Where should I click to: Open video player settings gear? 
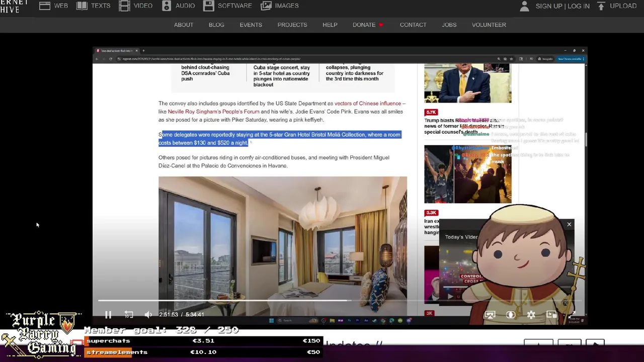click(531, 315)
